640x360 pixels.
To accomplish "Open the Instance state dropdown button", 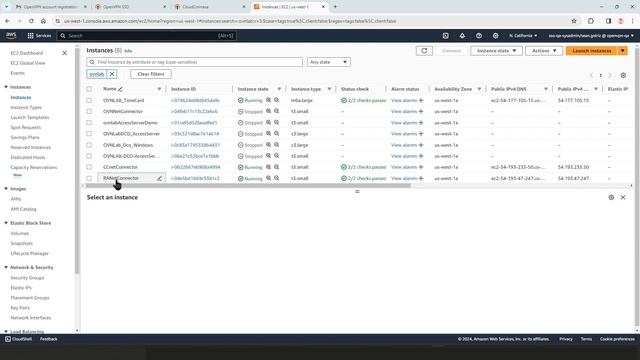I will tap(496, 51).
